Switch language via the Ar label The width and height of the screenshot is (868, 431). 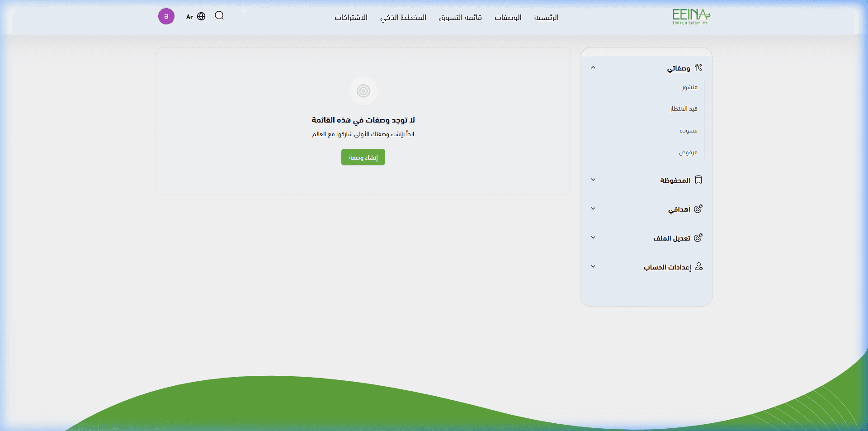click(189, 17)
